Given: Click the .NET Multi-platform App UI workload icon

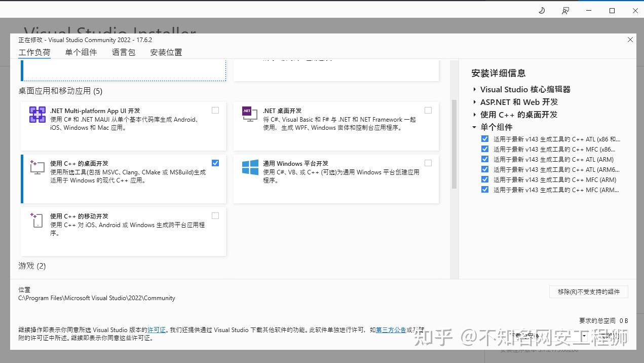Looking at the screenshot, I should click(37, 115).
